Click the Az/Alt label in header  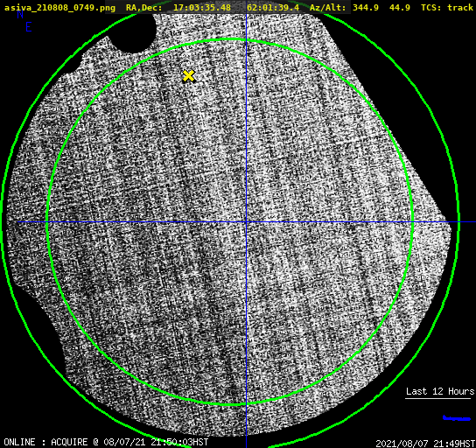pos(327,8)
